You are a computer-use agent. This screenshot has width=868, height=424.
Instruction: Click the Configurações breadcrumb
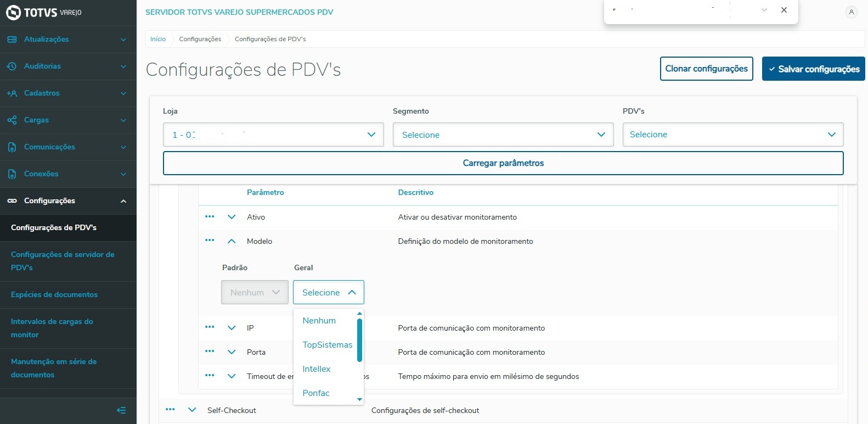click(200, 39)
